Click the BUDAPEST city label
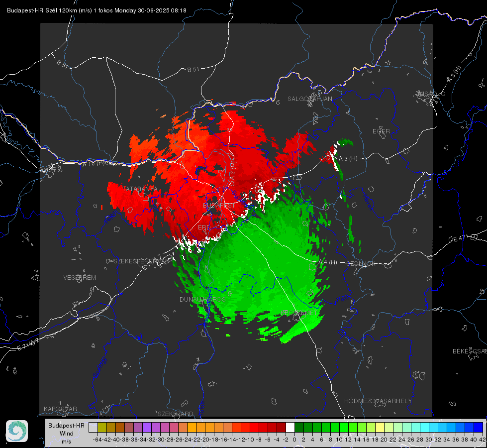Image resolution: width=487 pixels, height=448 pixels. pyautogui.click(x=219, y=206)
